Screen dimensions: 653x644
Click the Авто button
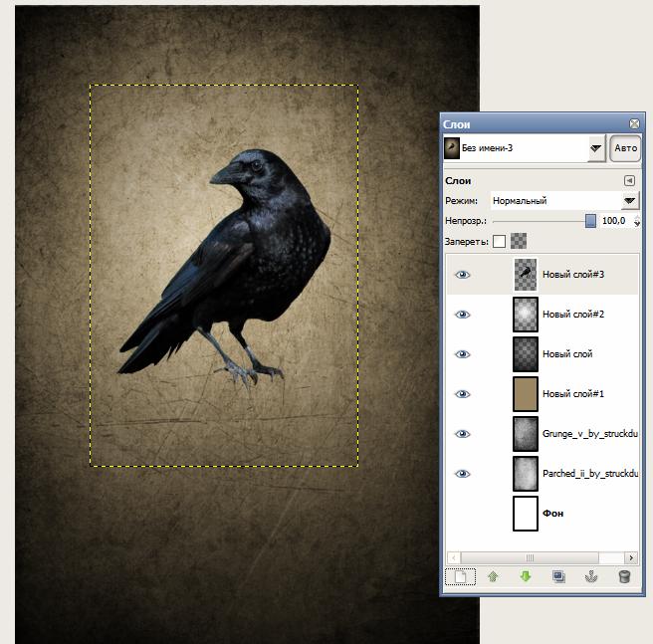625,148
